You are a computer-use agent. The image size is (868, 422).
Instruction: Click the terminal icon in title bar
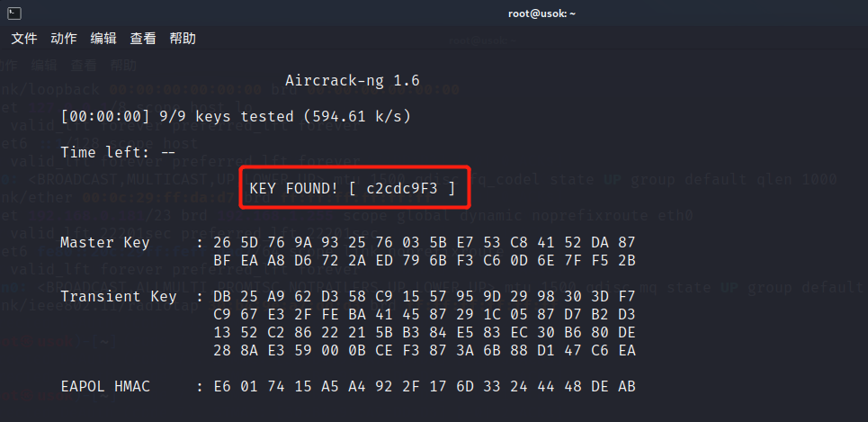click(x=14, y=13)
